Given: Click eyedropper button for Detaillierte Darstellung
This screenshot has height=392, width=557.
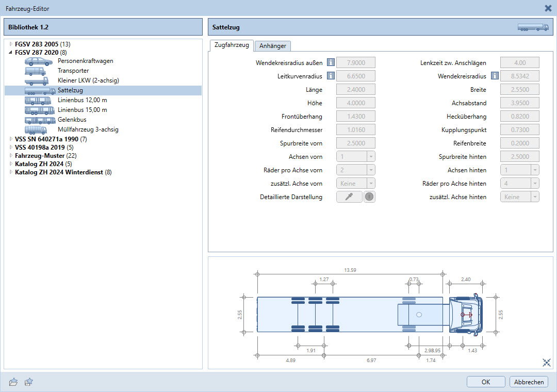Looking at the screenshot, I should [x=349, y=197].
